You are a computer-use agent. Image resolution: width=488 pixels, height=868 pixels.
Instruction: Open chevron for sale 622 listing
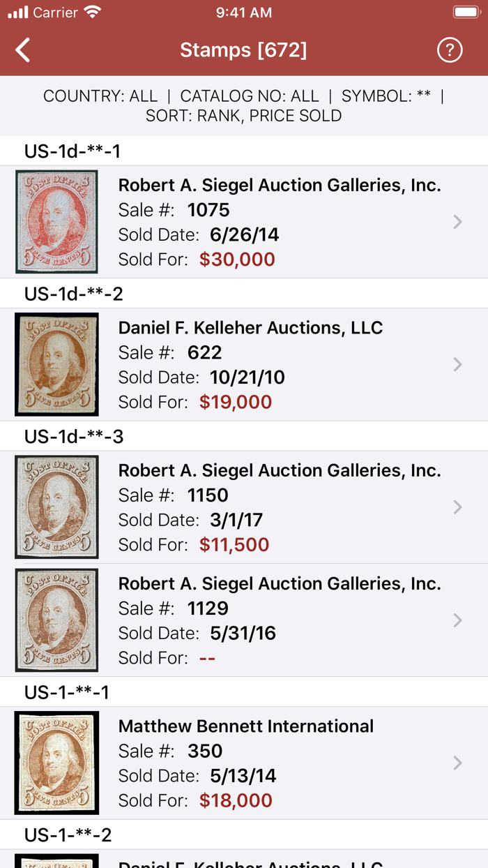pos(457,364)
